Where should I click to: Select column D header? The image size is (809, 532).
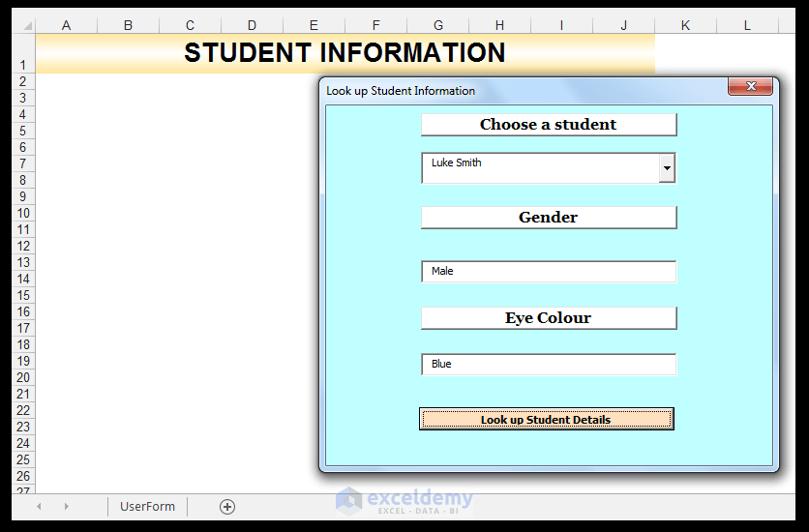point(252,25)
